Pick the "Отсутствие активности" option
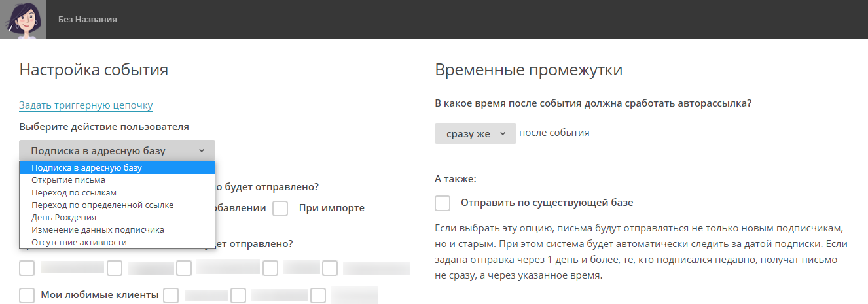 coord(79,242)
